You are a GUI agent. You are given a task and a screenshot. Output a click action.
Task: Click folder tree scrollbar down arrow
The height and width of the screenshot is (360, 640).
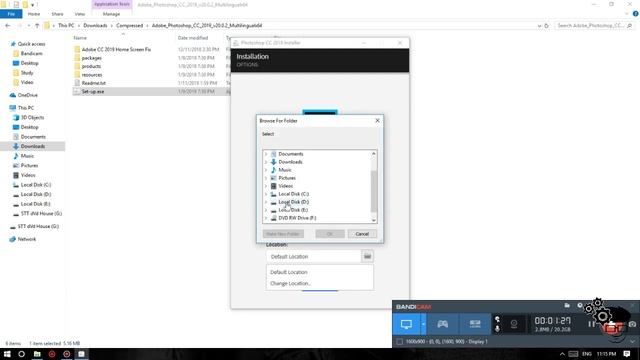pos(373,220)
